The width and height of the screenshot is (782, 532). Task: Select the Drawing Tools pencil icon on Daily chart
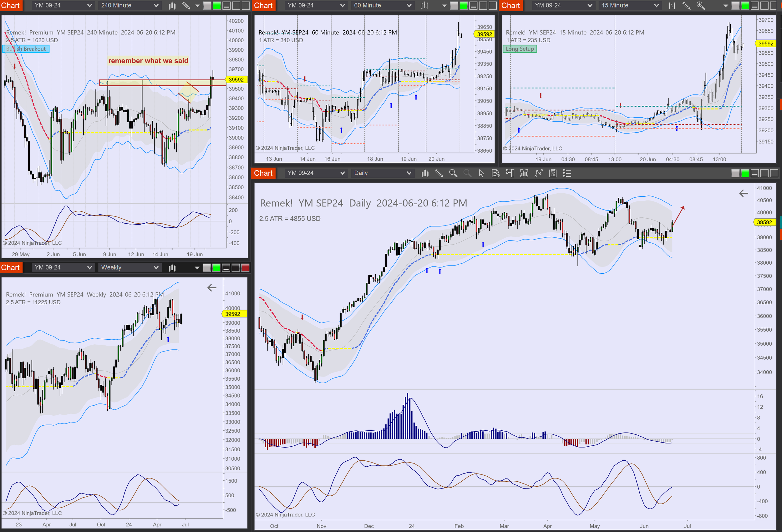(439, 173)
